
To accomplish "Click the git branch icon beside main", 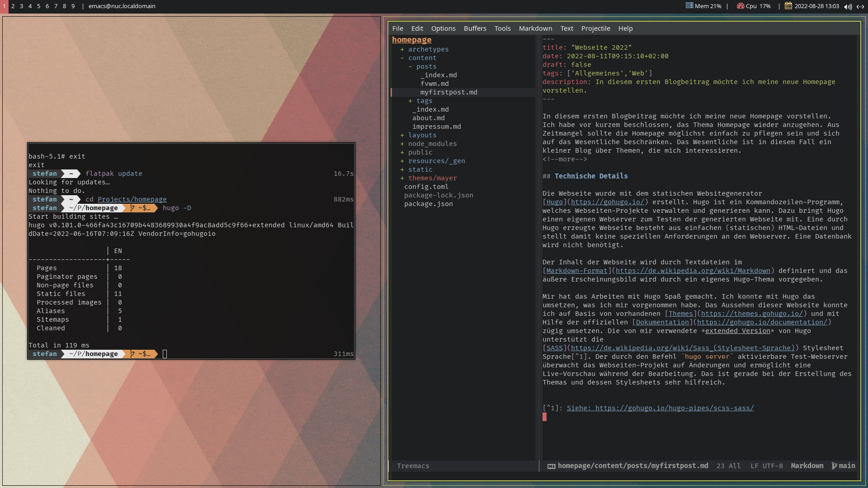I will click(x=834, y=466).
